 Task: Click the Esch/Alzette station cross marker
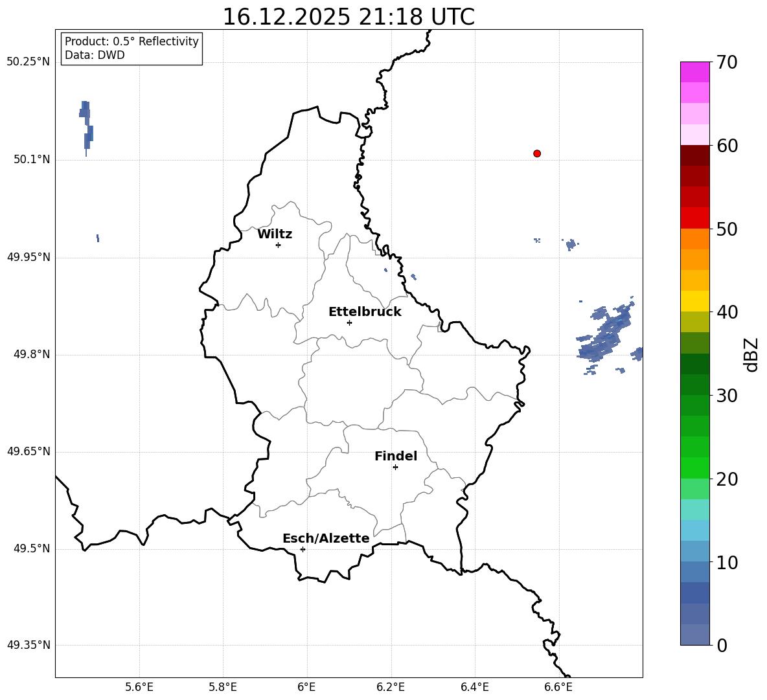[303, 549]
